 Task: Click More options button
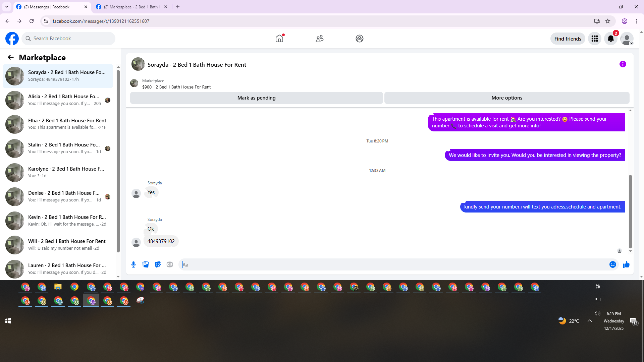click(x=506, y=98)
